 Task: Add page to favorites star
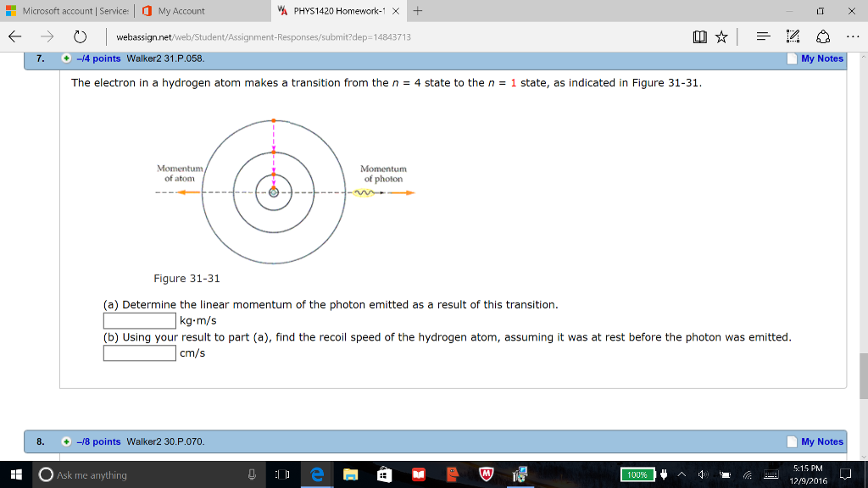(721, 37)
